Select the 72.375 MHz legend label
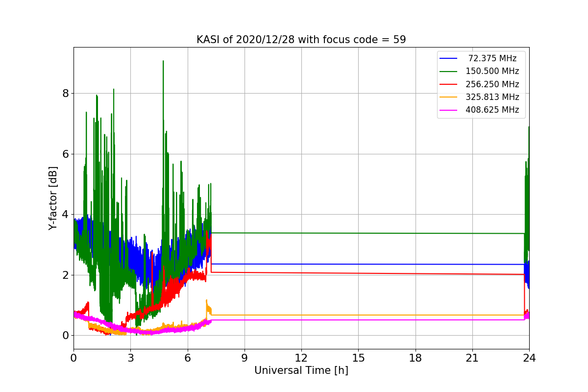Screen dimensions: 588x392 pyautogui.click(x=492, y=58)
